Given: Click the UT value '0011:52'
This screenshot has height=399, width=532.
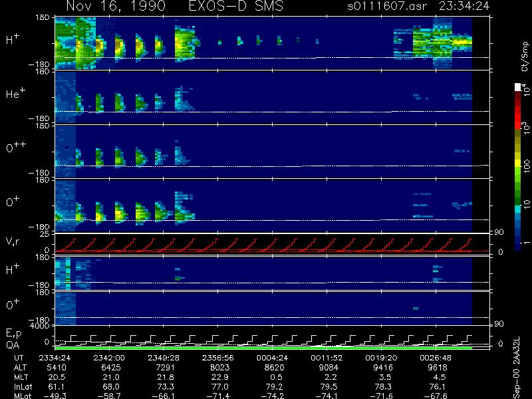Looking at the screenshot, I should (327, 358).
